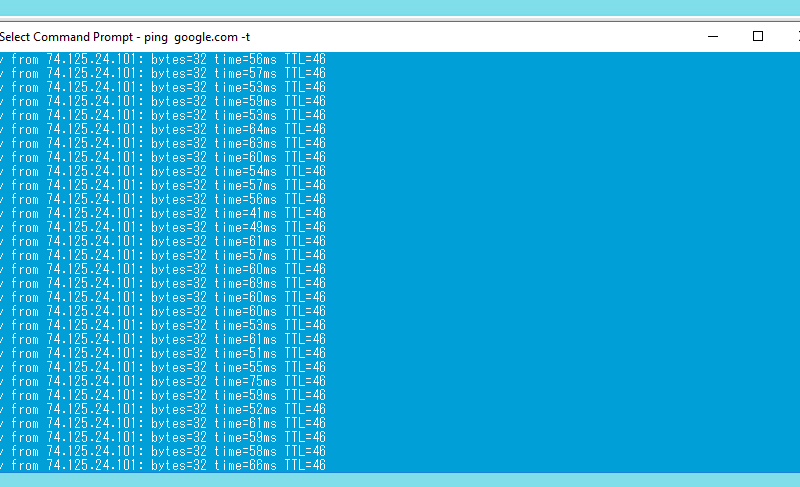Viewport: 800px width, 487px height.
Task: Pick the output row with time=75ms
Action: coord(163,382)
